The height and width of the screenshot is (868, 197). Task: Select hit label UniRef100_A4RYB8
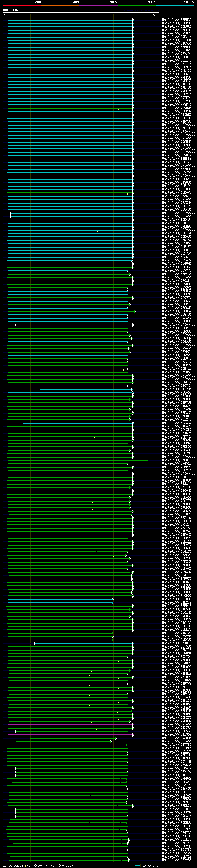coord(177,121)
